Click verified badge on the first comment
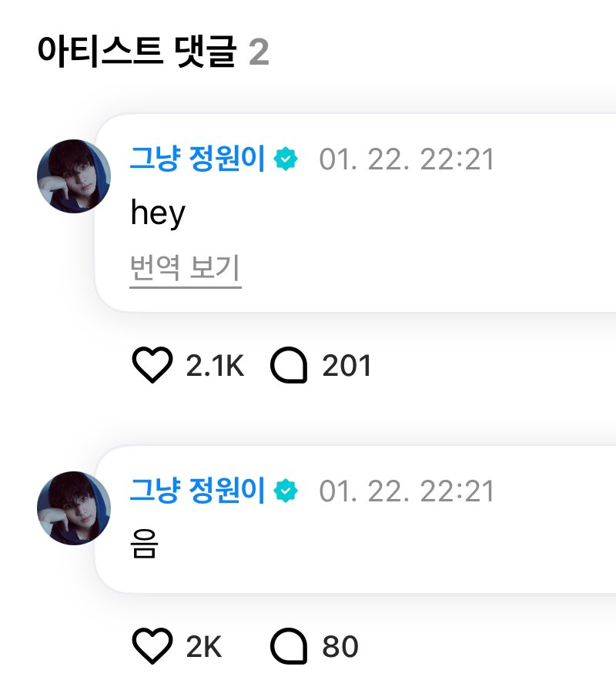Screen dimensions: 616x697 coord(287,159)
